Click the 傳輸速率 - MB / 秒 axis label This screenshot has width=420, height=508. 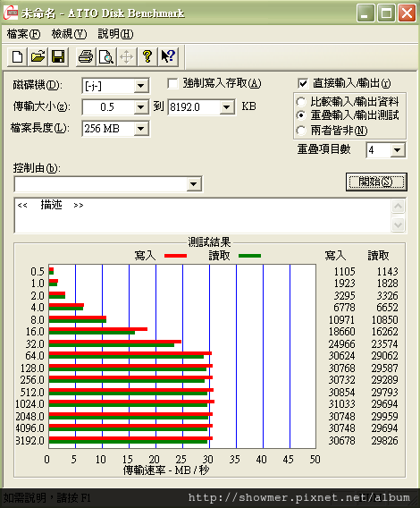(x=166, y=470)
